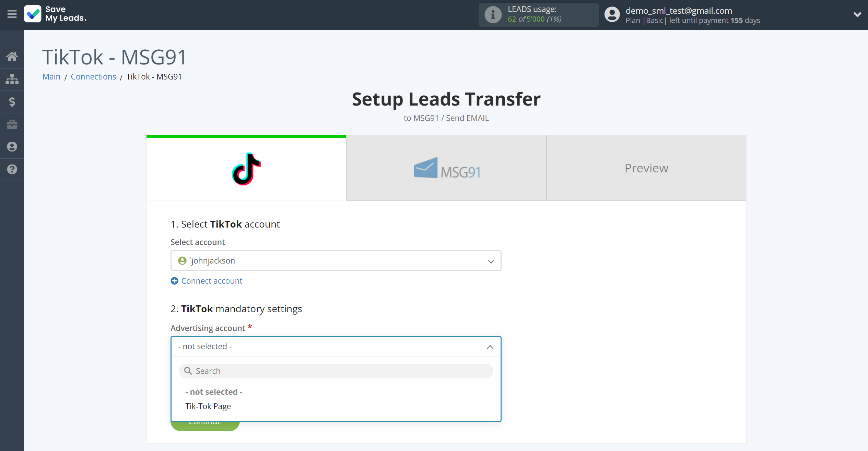Viewport: 868px width, 451px height.
Task: Click the MSG91 email icon tab
Action: pos(446,168)
